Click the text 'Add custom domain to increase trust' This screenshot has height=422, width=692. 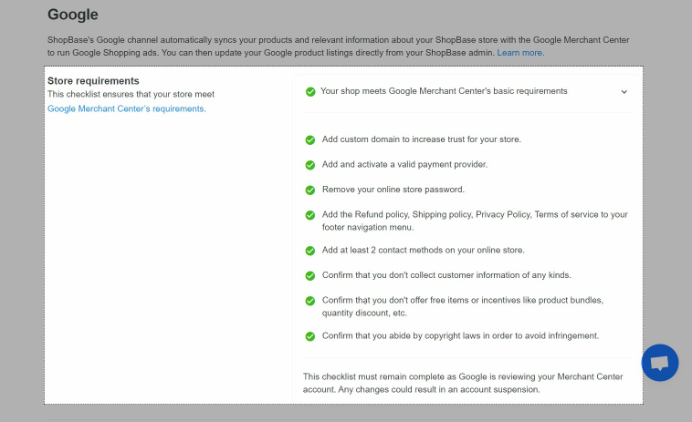(x=421, y=139)
